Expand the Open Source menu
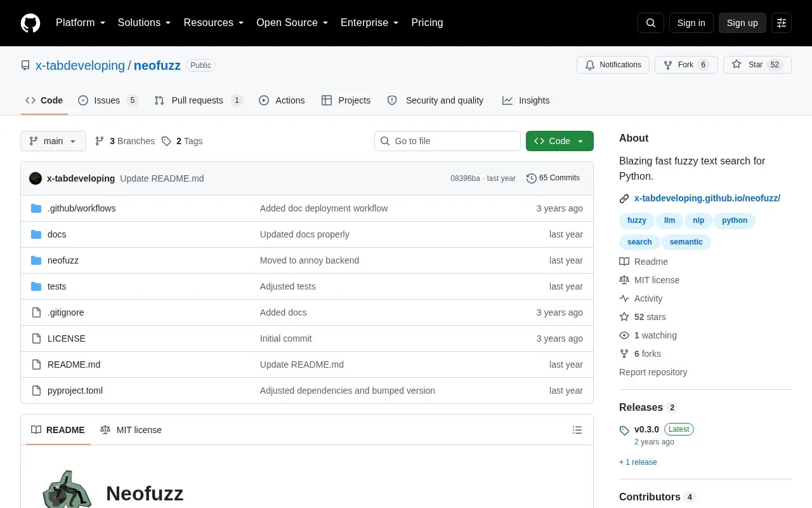Viewport: 812px width, 508px height. point(292,23)
